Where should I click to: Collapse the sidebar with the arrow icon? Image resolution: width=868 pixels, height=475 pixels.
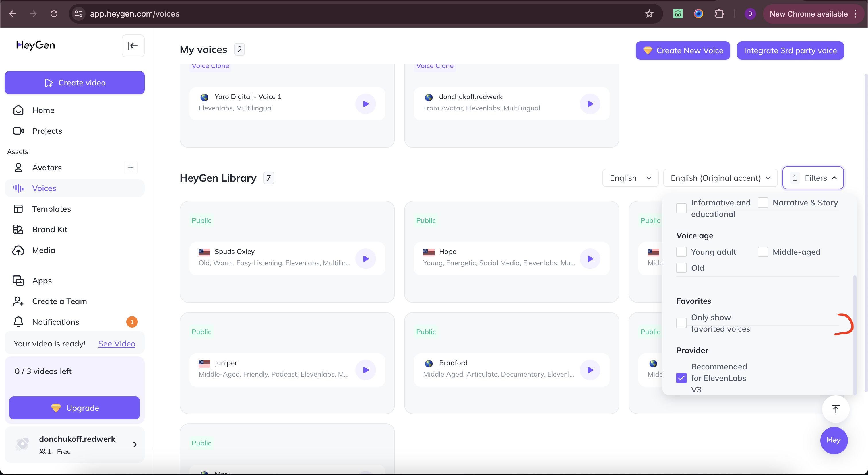click(133, 46)
